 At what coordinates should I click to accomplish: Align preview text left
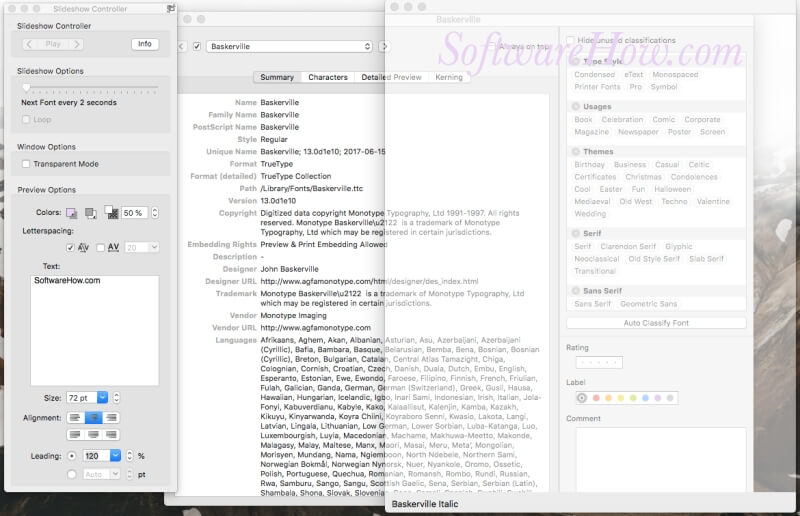[75, 418]
